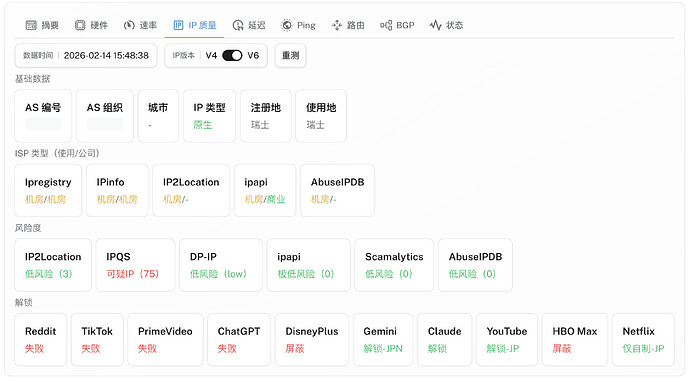Click the TikTok 失败 unlock card

pos(97,340)
